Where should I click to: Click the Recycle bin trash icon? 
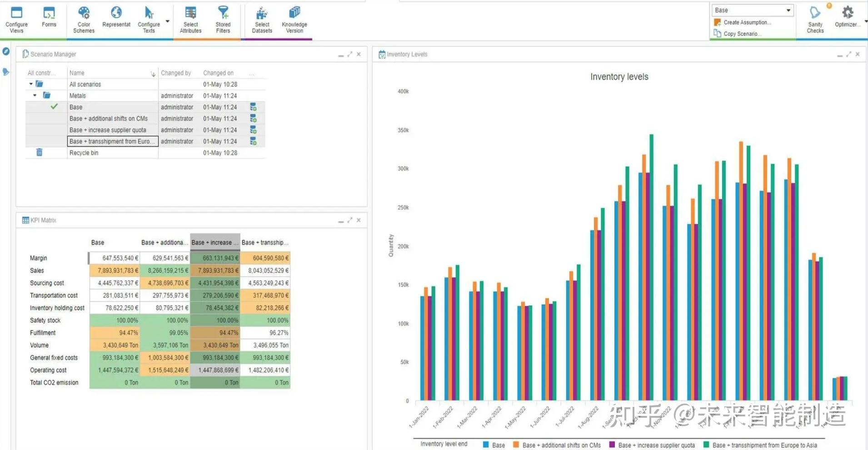(x=40, y=153)
